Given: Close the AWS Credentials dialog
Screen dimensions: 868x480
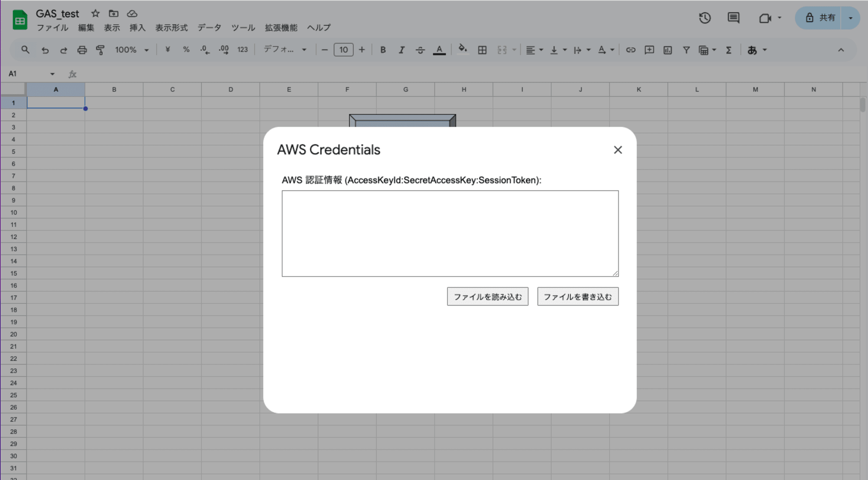Looking at the screenshot, I should (x=618, y=150).
